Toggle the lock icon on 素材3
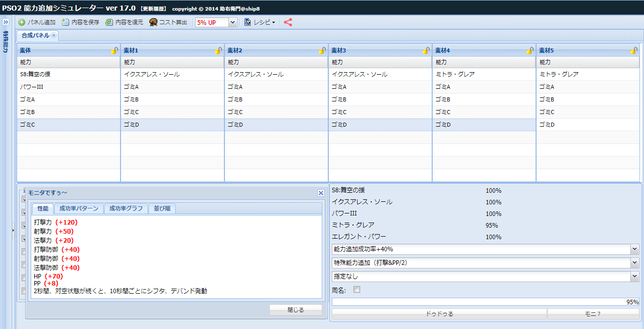644x329 pixels. (426, 50)
